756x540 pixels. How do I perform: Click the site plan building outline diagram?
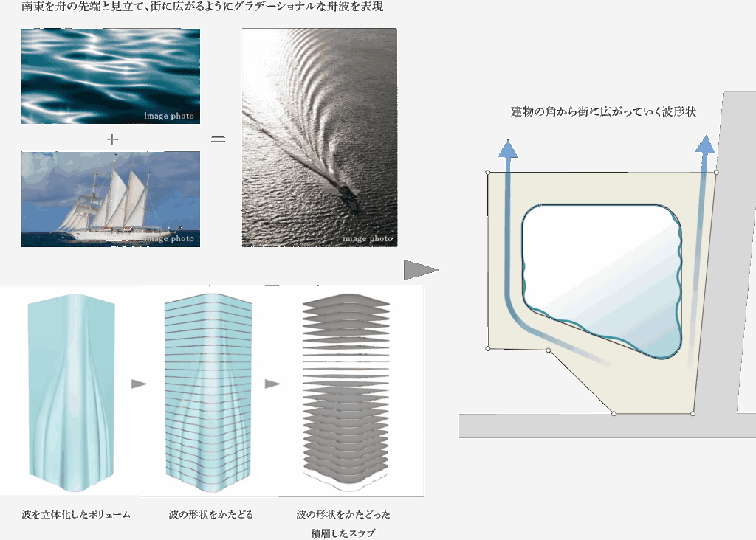602,292
